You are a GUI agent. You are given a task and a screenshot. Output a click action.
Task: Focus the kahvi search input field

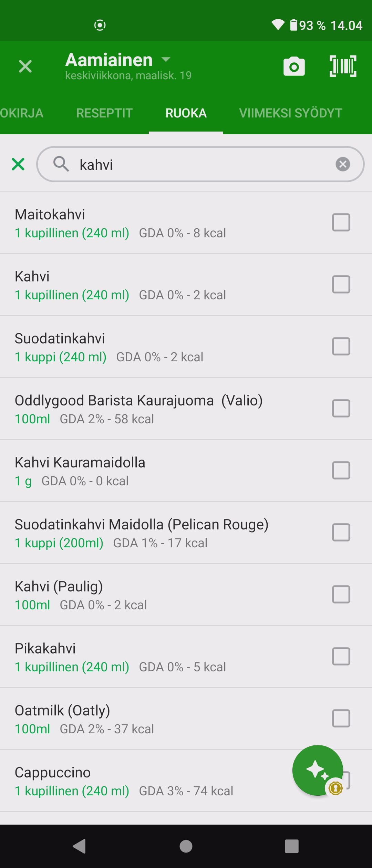point(200,164)
